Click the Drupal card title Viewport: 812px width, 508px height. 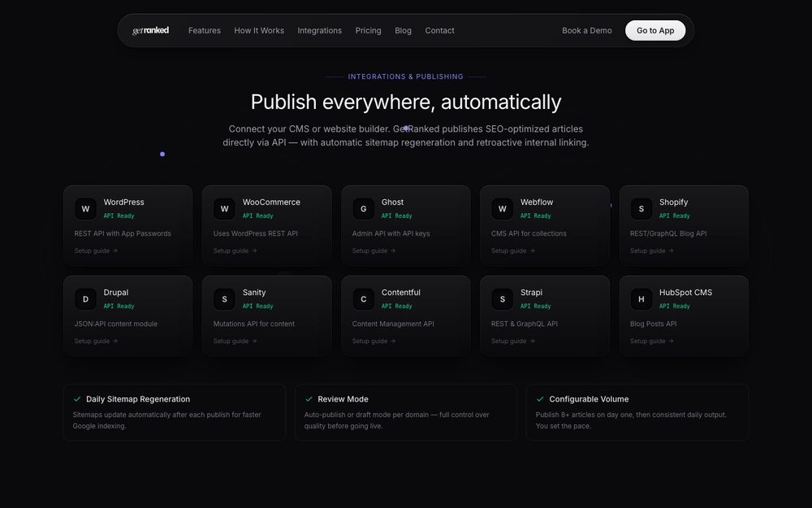coord(116,293)
